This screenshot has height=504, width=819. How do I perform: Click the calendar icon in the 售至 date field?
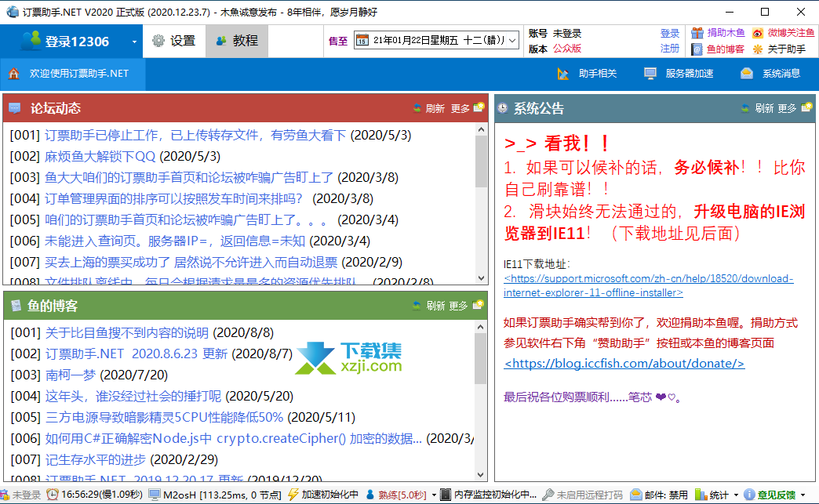point(362,40)
